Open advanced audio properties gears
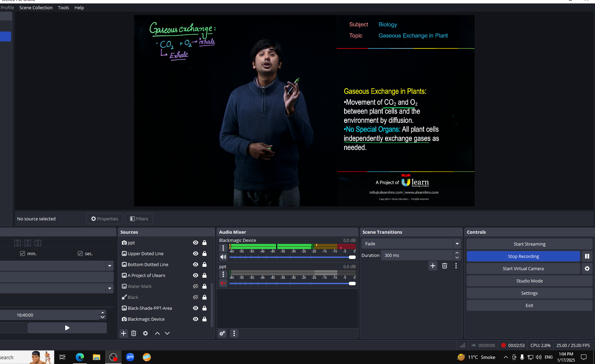 pos(222,333)
